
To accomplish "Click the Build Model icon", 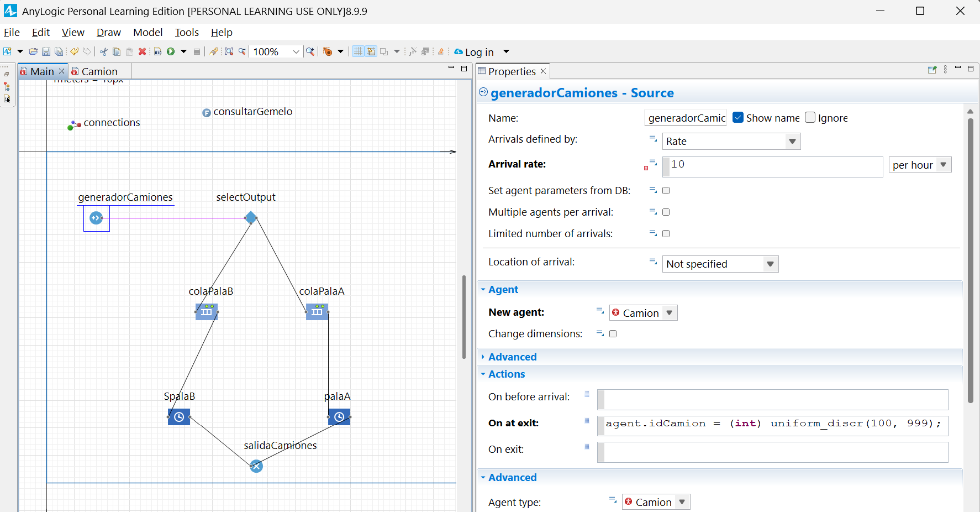I will pos(157,51).
